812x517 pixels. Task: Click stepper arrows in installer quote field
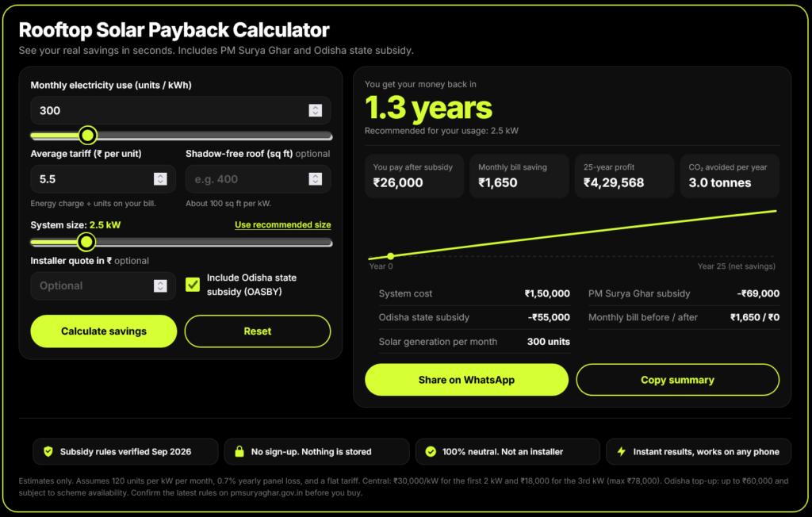(x=160, y=286)
